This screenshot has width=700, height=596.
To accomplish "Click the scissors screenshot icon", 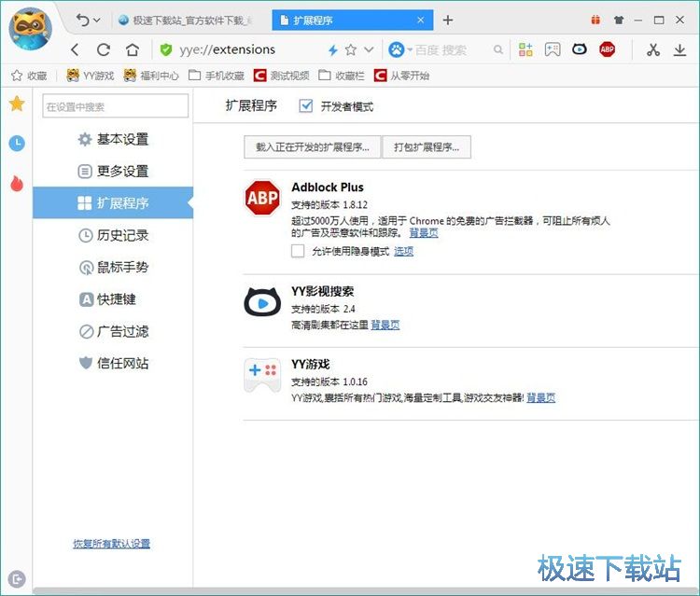I will (653, 49).
